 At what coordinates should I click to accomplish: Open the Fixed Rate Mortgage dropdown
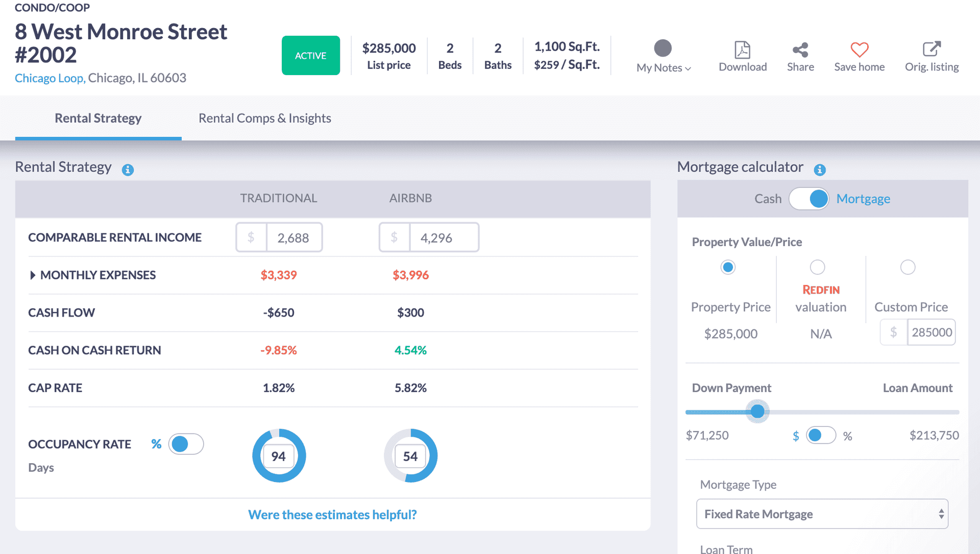[x=822, y=514]
